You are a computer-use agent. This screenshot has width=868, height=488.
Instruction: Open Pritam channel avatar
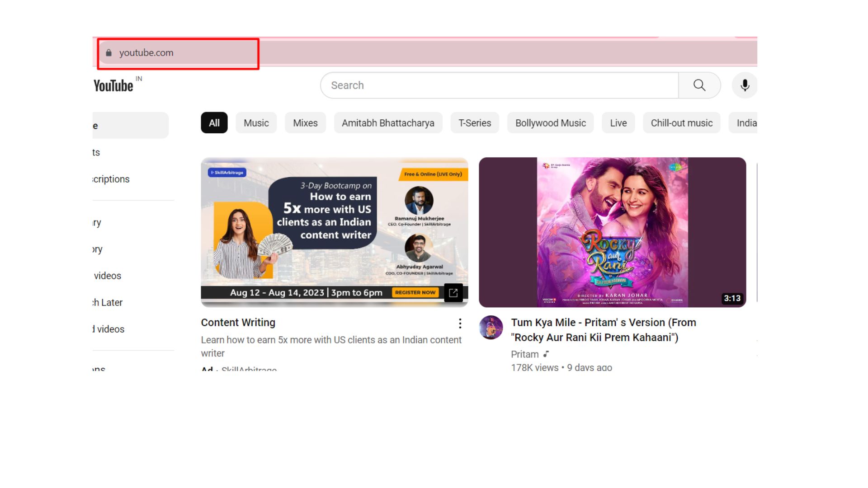(x=491, y=327)
